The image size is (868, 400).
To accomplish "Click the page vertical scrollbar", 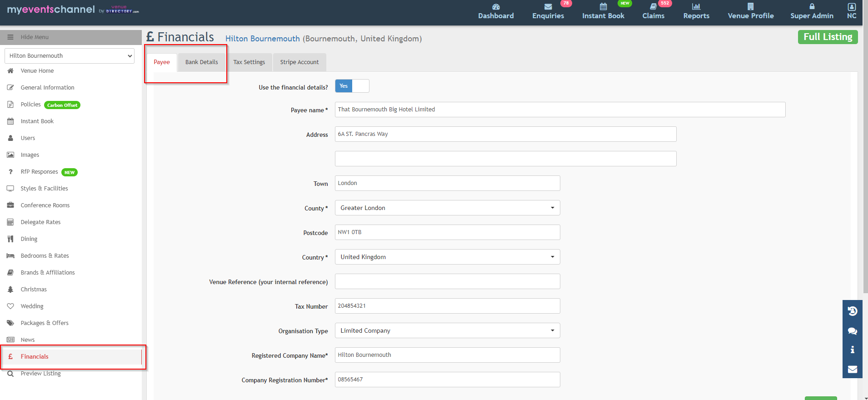I will point(865,148).
